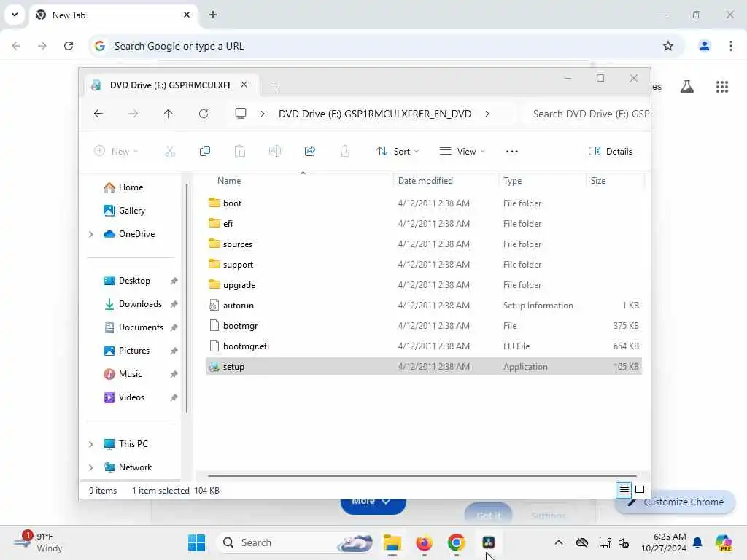Select the autorun file

pos(424,306)
